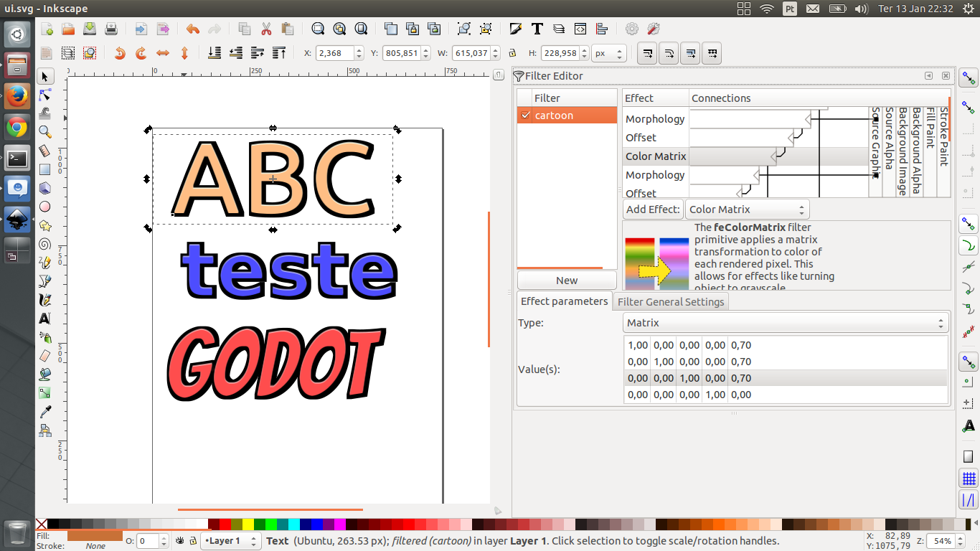Toggle scale rounded corners with rectangles

[x=669, y=53]
